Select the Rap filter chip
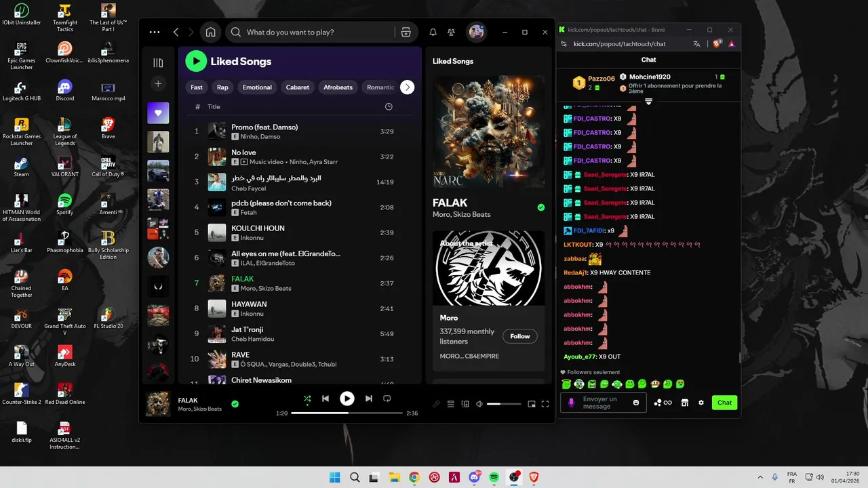Image resolution: width=868 pixels, height=488 pixels. (222, 87)
